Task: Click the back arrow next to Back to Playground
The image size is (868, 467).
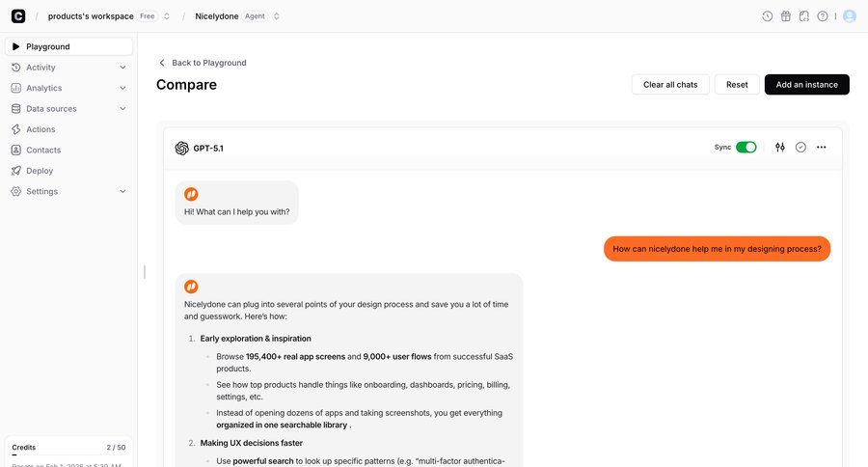Action: point(162,63)
